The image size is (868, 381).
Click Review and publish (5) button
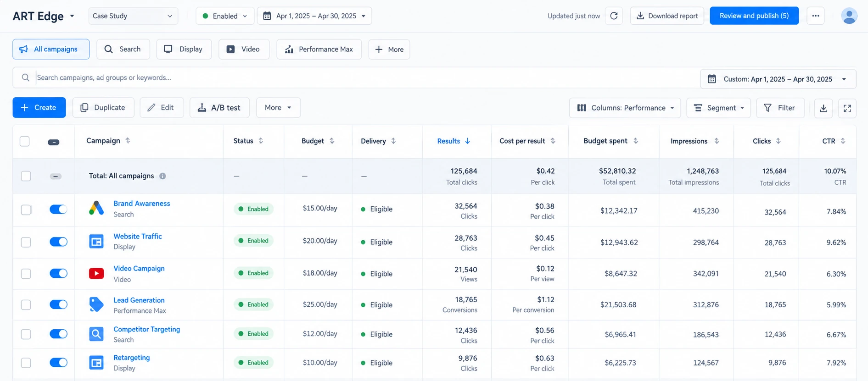click(754, 16)
